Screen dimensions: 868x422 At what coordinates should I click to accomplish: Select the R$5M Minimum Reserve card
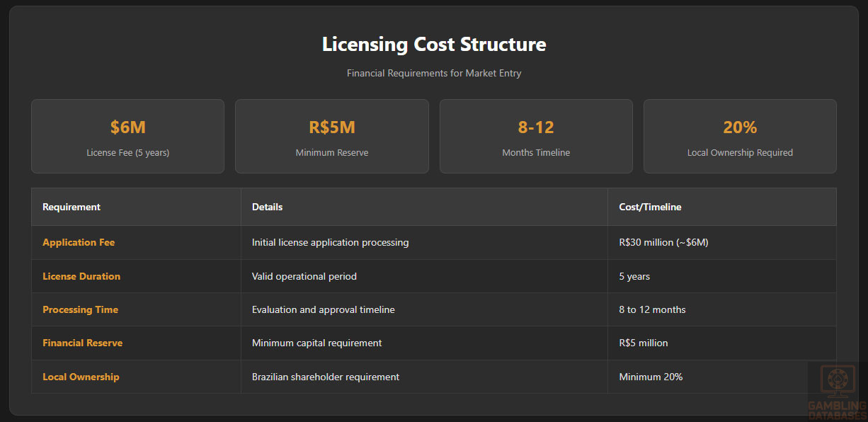click(331, 136)
